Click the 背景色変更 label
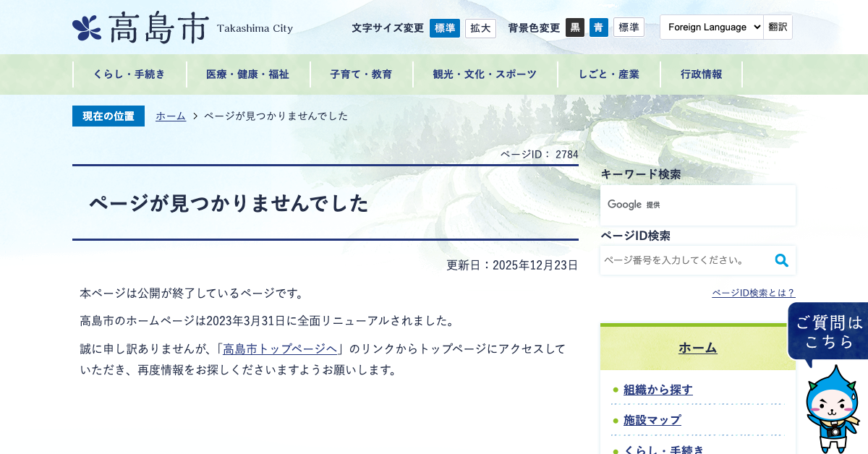868x454 pixels. click(x=534, y=28)
